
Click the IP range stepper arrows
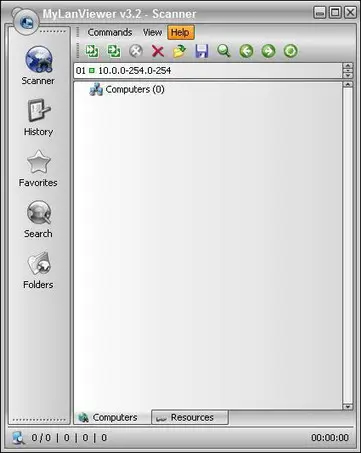348,70
